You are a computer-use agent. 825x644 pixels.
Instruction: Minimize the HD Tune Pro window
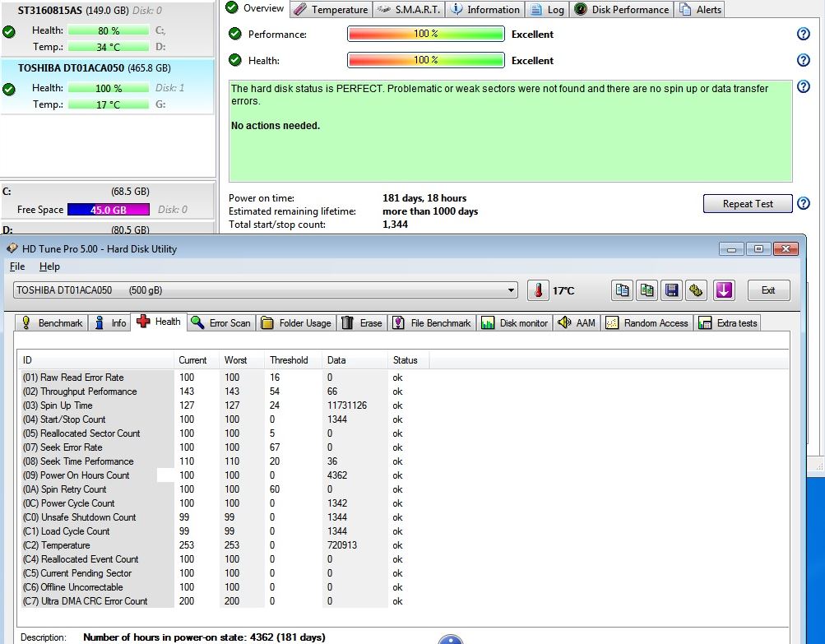731,249
